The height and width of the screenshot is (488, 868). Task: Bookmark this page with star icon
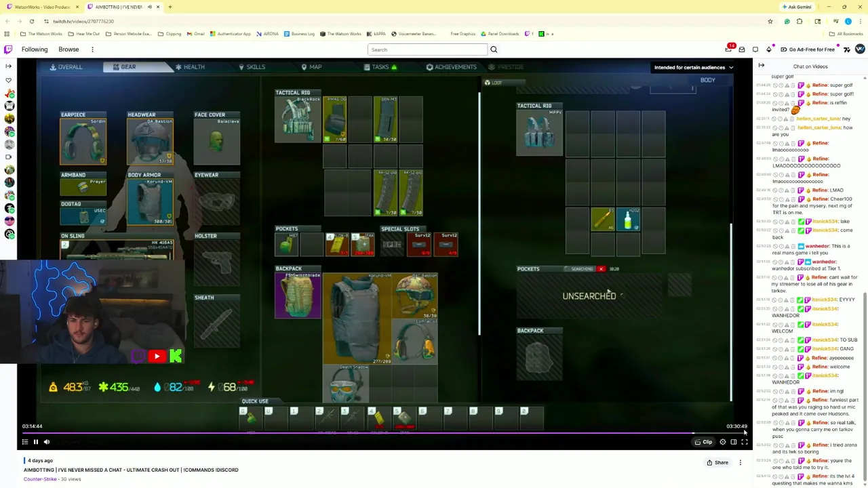click(x=770, y=22)
